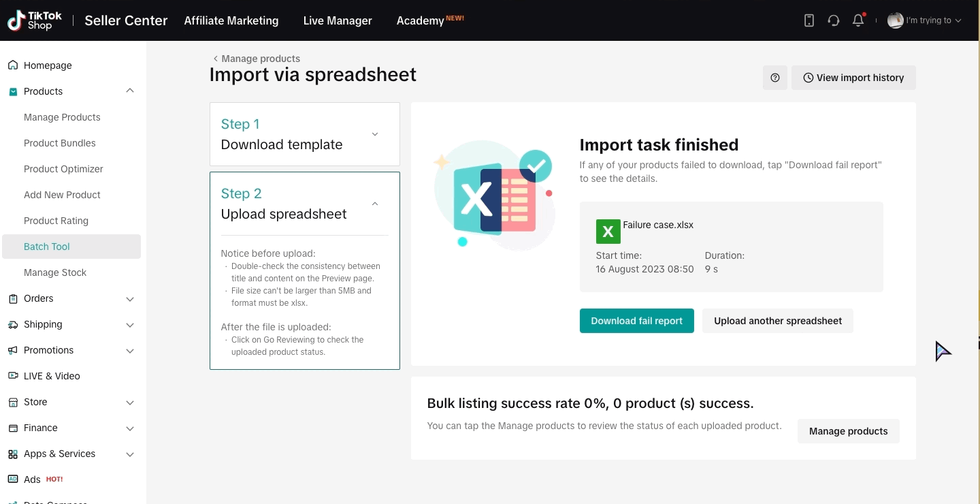Open customer support headset icon
The image size is (980, 504).
(x=834, y=20)
